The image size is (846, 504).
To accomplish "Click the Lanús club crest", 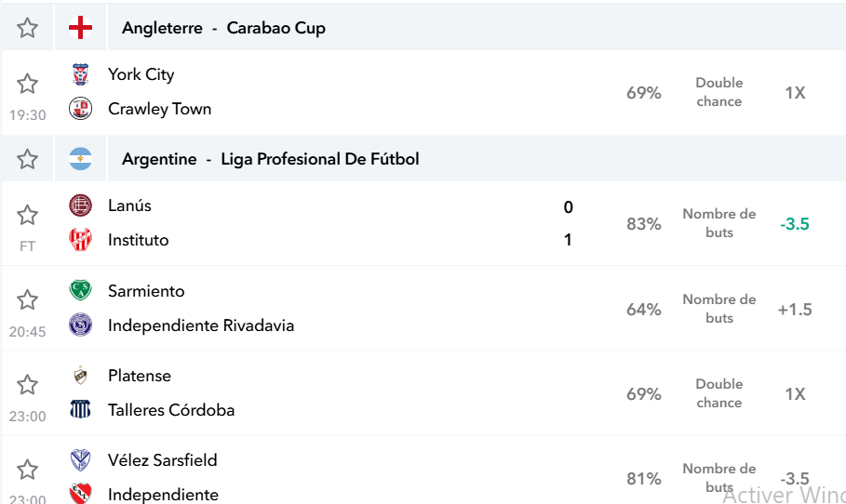I will (x=80, y=206).
